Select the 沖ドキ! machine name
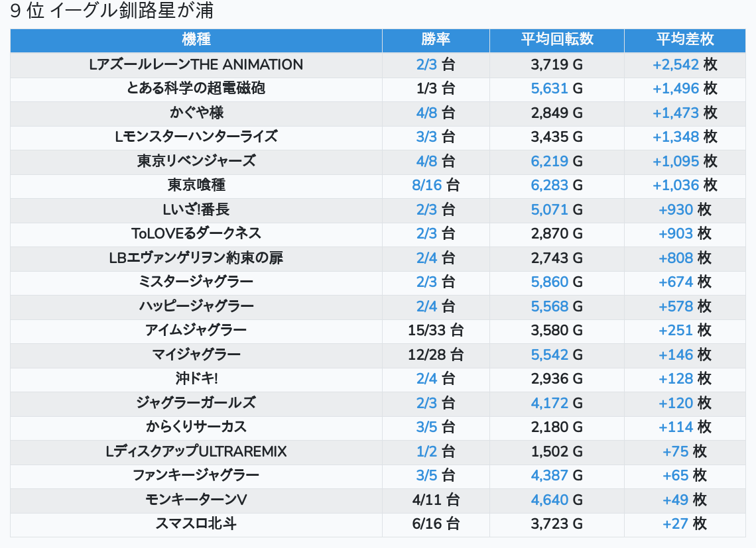 pos(196,379)
